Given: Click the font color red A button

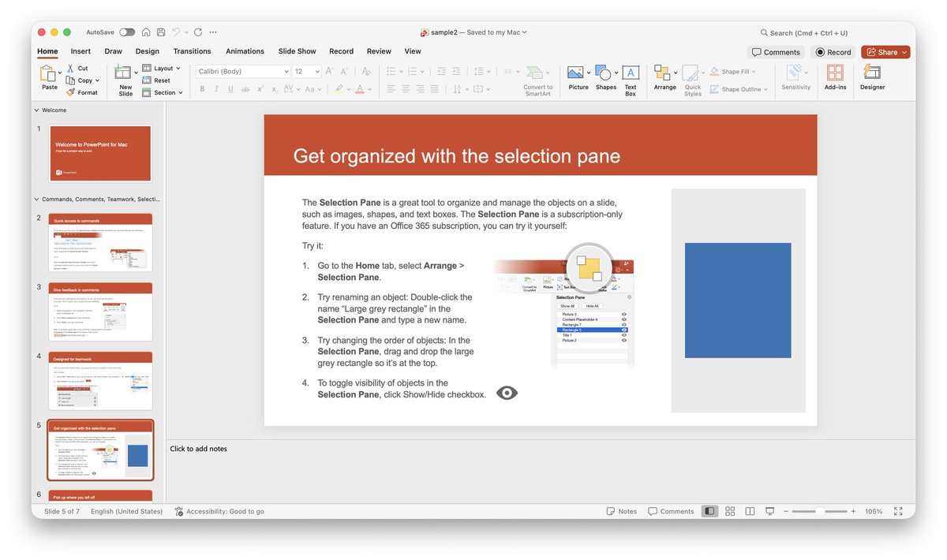Looking at the screenshot, I should point(360,89).
